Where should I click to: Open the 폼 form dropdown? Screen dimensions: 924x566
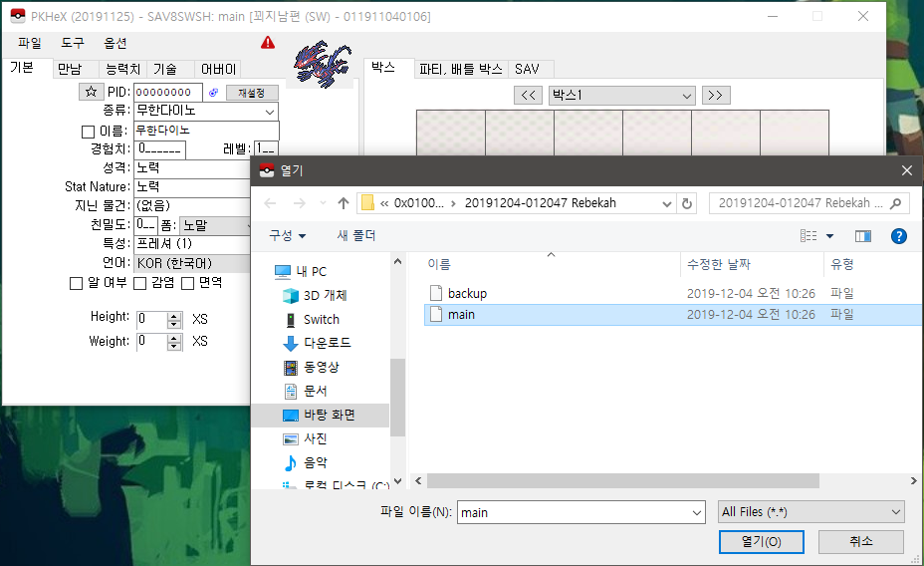pyautogui.click(x=214, y=225)
